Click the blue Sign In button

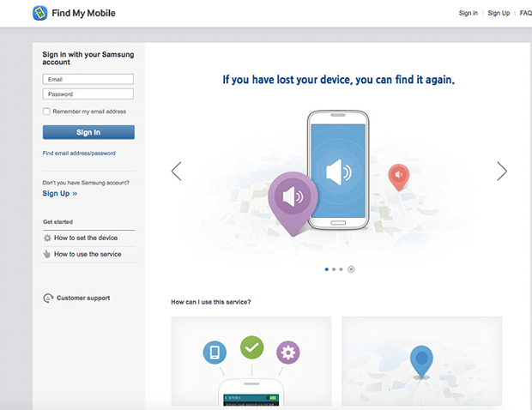(x=88, y=132)
